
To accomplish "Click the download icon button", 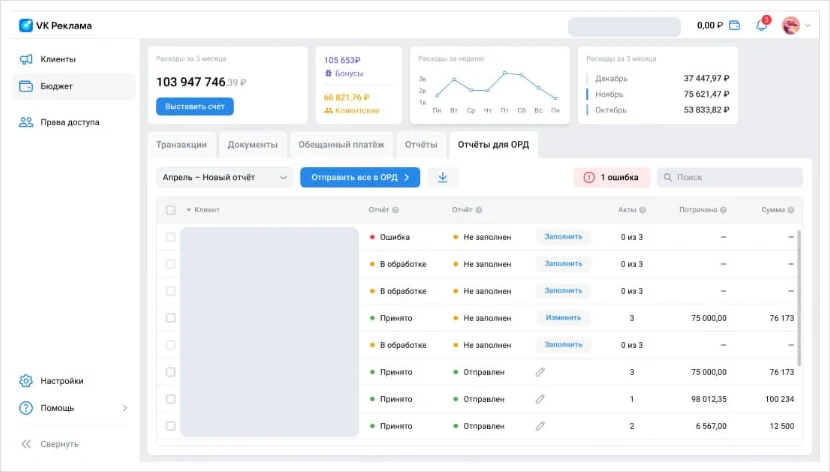I will [x=443, y=177].
